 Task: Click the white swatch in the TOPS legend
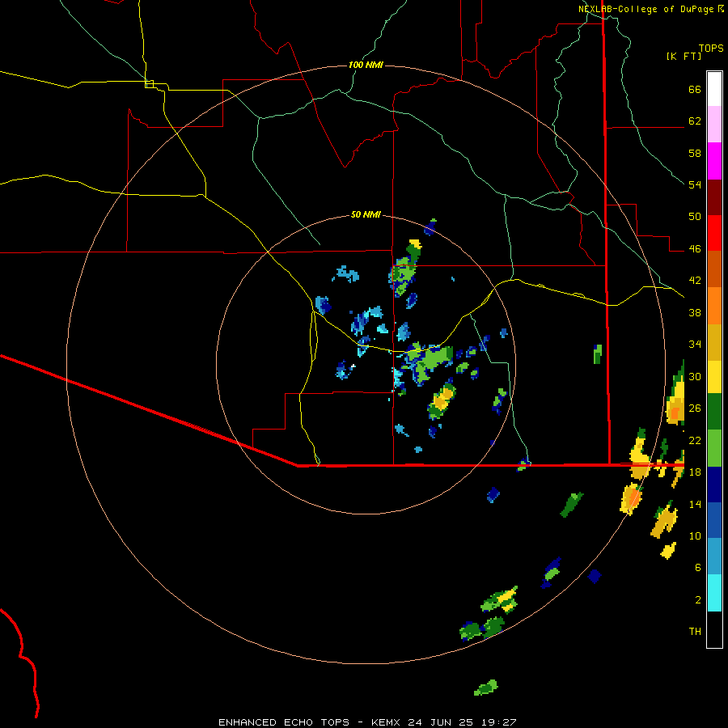[714, 89]
